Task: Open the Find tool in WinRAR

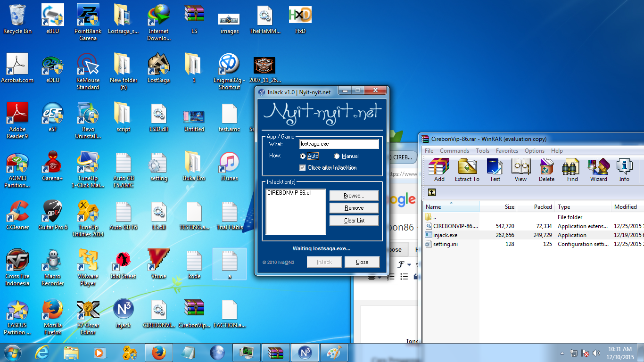Action: 572,170
